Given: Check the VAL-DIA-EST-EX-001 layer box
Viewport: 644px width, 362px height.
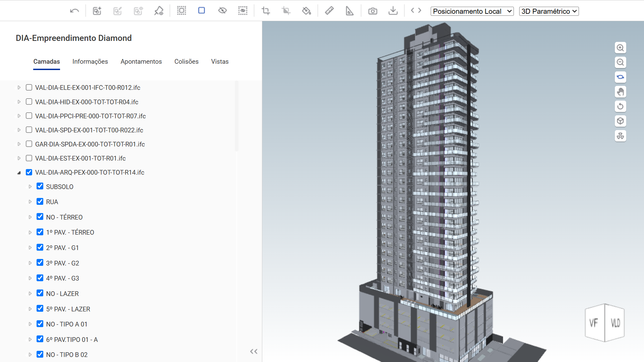Looking at the screenshot, I should (x=29, y=158).
